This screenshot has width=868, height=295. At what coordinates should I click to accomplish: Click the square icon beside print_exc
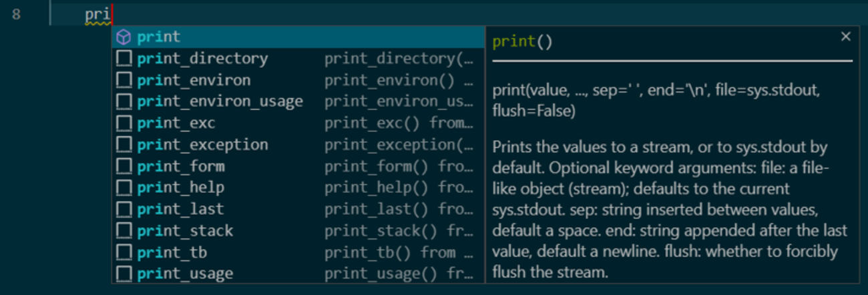pos(124,123)
